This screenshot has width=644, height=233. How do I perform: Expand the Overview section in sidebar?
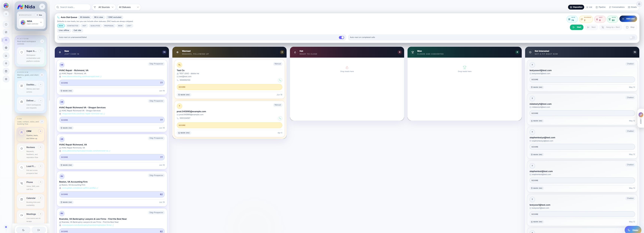tap(31, 75)
